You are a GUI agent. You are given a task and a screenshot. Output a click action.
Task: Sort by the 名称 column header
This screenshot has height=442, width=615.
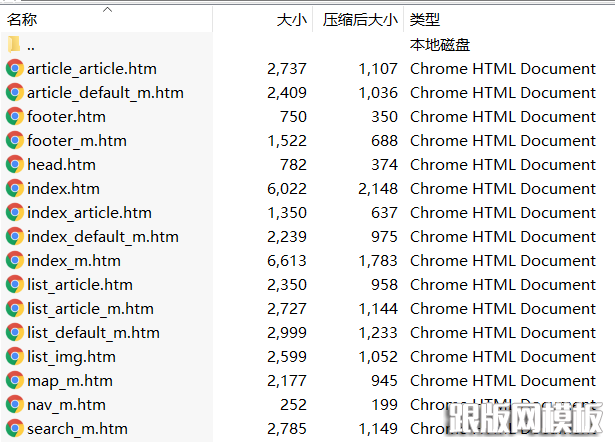coord(22,19)
